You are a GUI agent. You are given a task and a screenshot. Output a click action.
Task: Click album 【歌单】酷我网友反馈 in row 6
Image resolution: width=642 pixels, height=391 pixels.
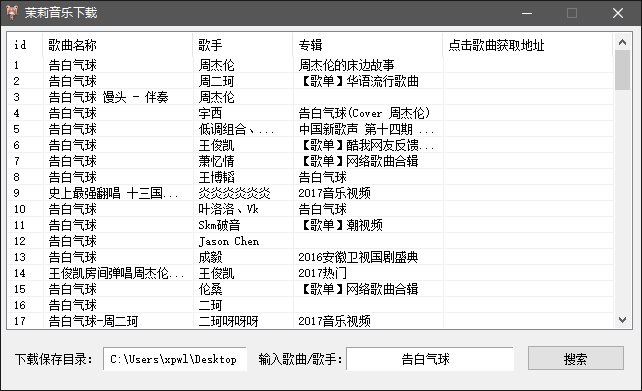tap(366, 145)
